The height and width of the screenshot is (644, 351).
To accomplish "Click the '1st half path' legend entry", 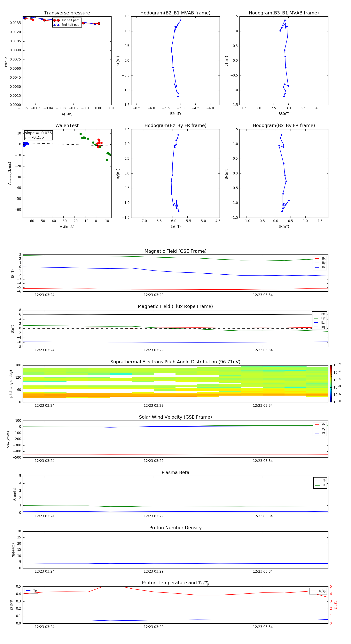I will [67, 20].
